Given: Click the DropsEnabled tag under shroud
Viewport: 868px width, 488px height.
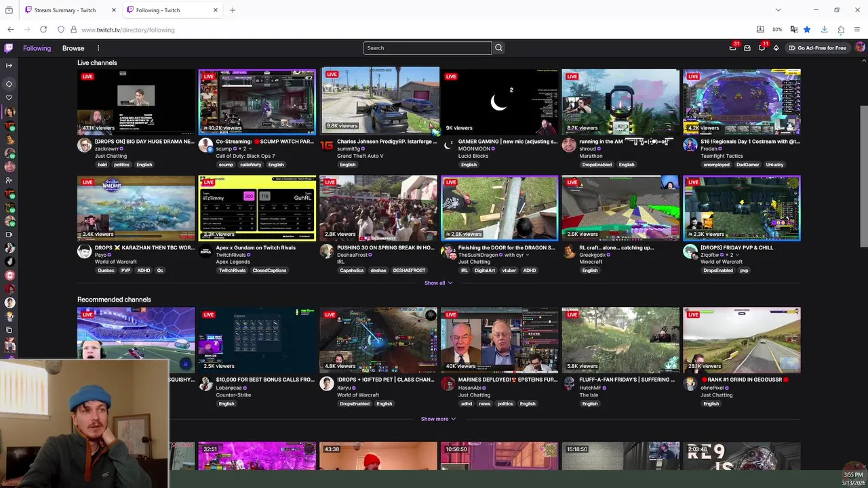Looking at the screenshot, I should tap(597, 165).
